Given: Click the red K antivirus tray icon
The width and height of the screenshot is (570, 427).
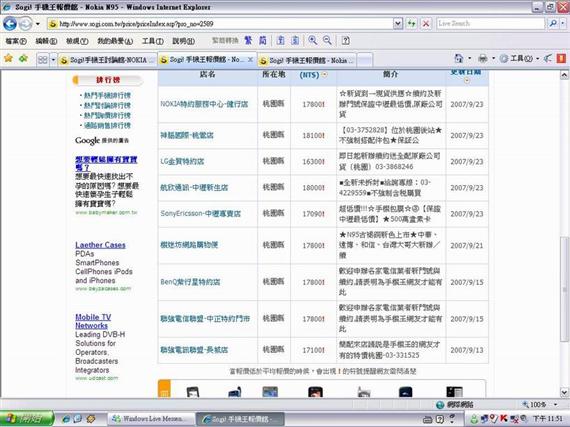Looking at the screenshot, I should click(x=504, y=419).
